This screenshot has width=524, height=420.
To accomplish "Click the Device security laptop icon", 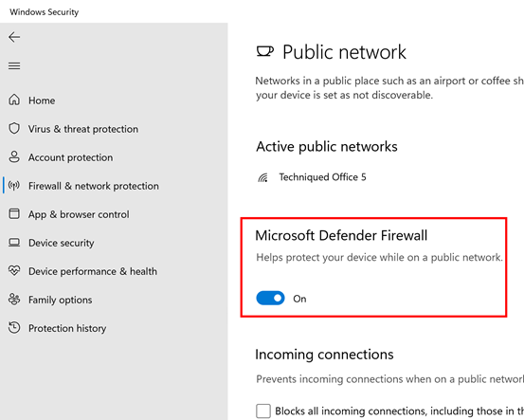I will point(14,243).
